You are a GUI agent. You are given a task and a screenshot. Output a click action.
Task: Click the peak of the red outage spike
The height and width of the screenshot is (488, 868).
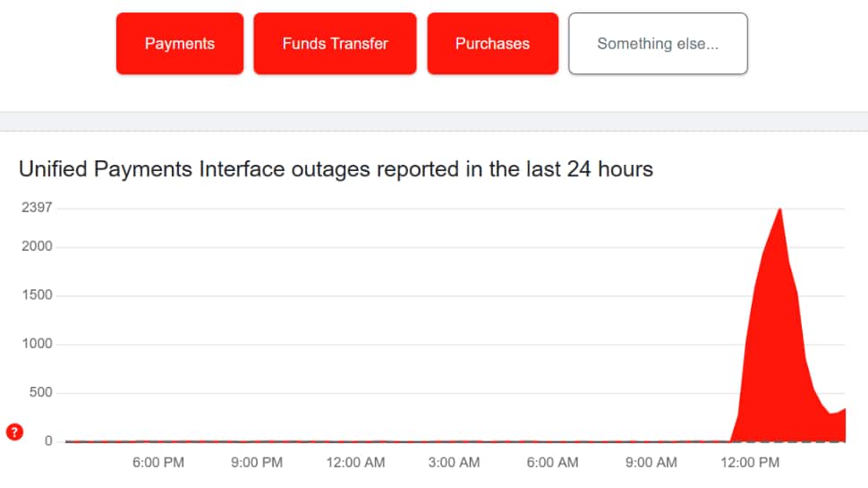(x=780, y=211)
